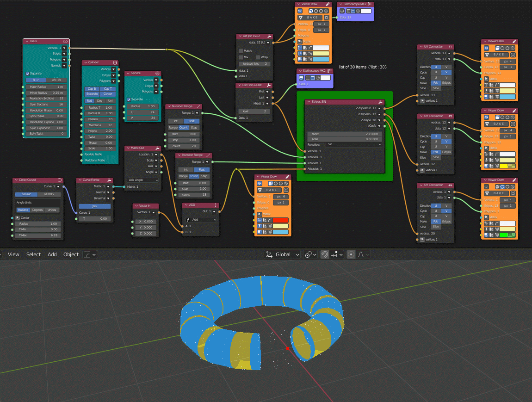This screenshot has width=532, height=402.
Task: Click Matrix icon in Viewer Draw with green swatch
Action: [487, 217]
